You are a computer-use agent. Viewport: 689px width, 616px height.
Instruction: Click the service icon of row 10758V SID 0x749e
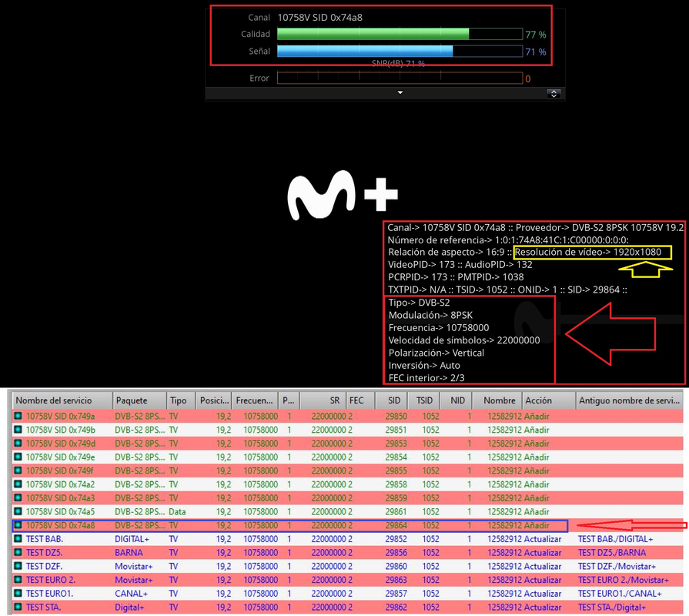click(18, 457)
